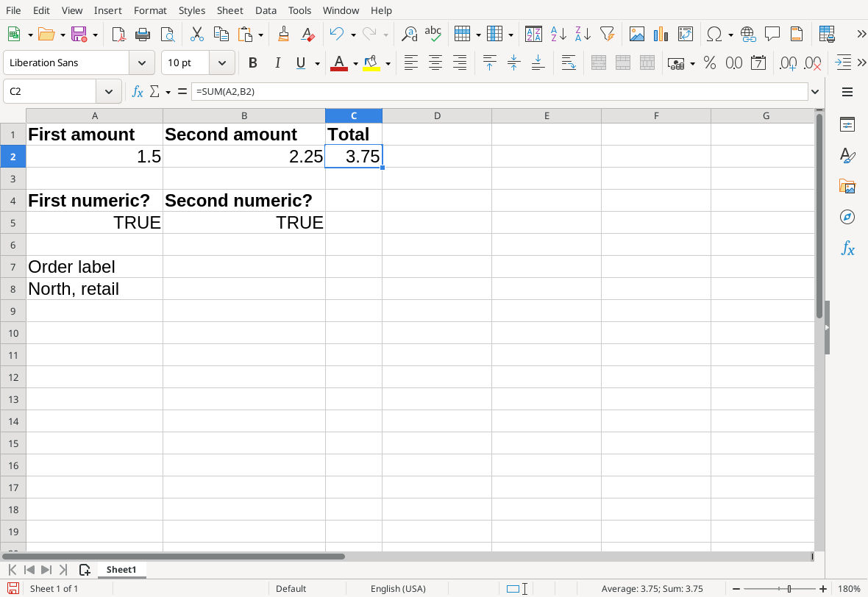Open sidebar Navigator deck
Viewport: 868px width, 597px height.
click(x=847, y=217)
